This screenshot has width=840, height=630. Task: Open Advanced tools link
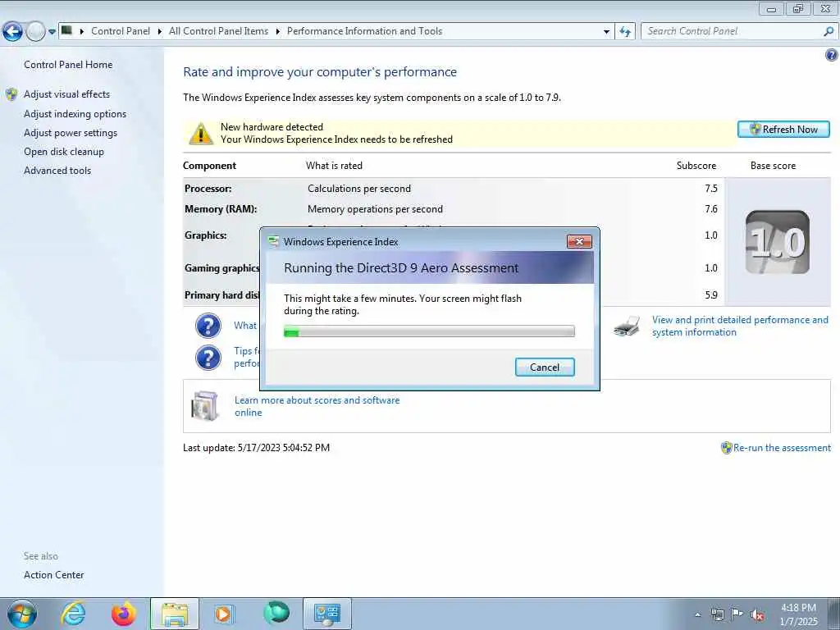(x=57, y=171)
